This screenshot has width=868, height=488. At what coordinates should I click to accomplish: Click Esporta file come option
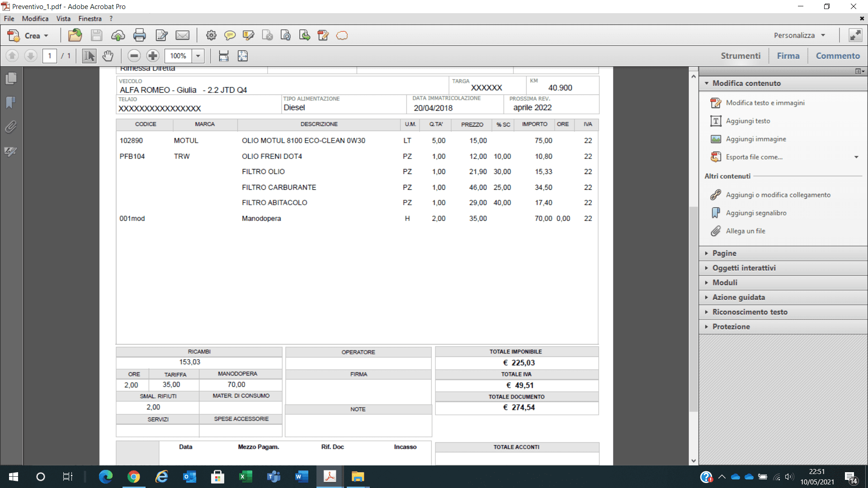[754, 157]
